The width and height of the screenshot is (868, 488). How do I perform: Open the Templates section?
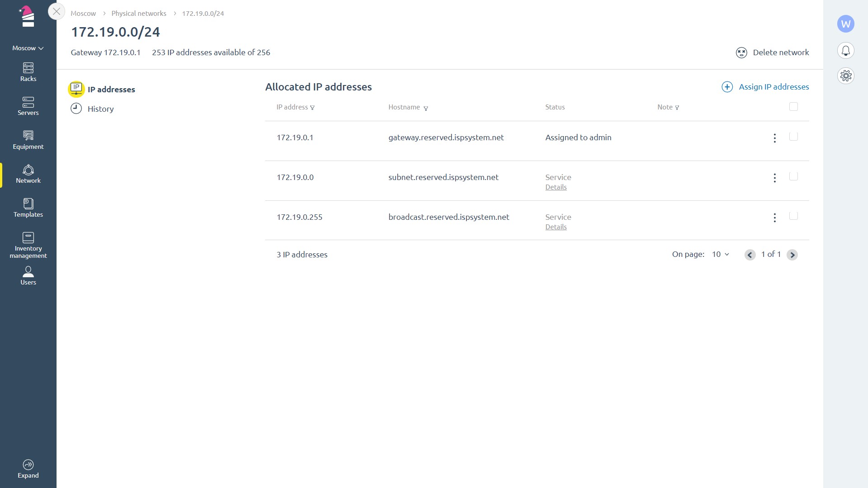coord(28,208)
